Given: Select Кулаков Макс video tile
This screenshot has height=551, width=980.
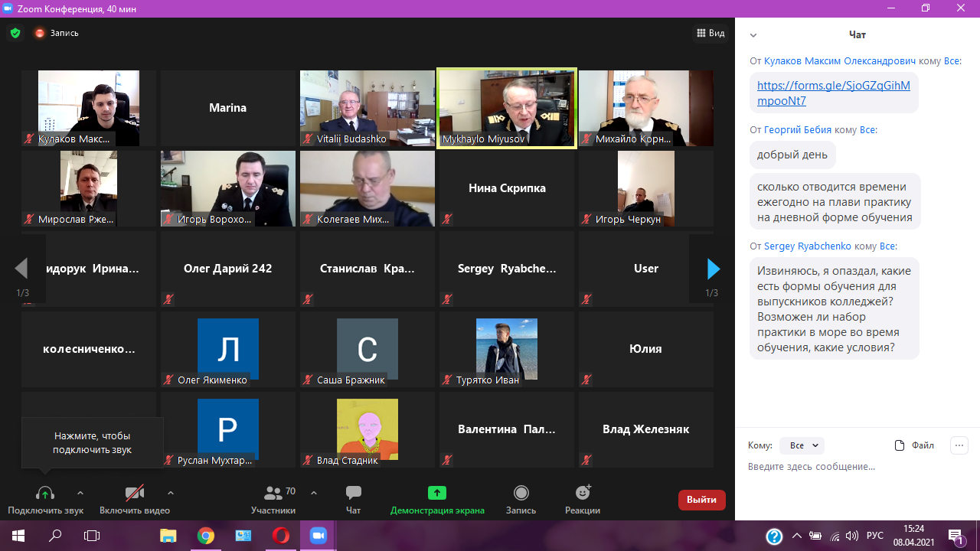Looking at the screenshot, I should (89, 108).
